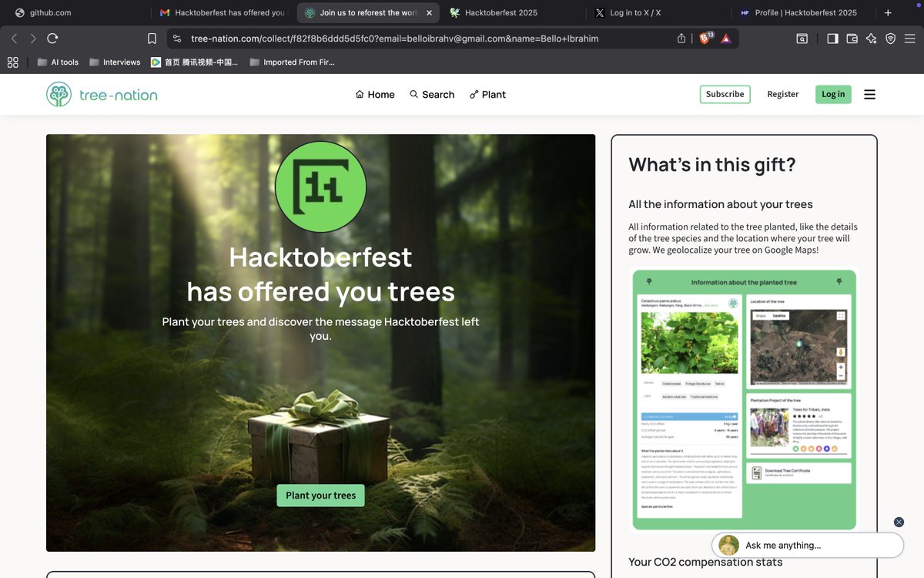The width and height of the screenshot is (924, 578).
Task: Switch to the Gmail Hacktoberfest has offered tab
Action: [222, 13]
